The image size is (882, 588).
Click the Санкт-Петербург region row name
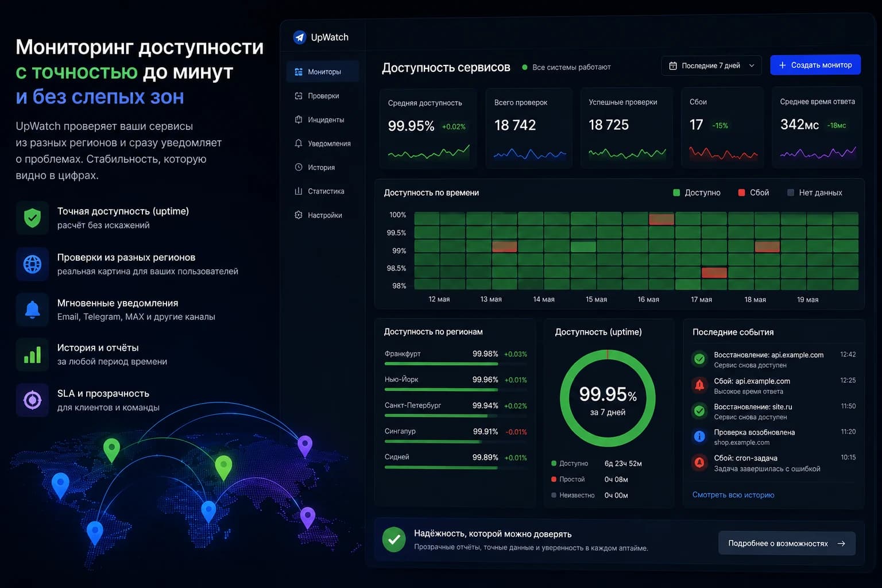pos(413,405)
